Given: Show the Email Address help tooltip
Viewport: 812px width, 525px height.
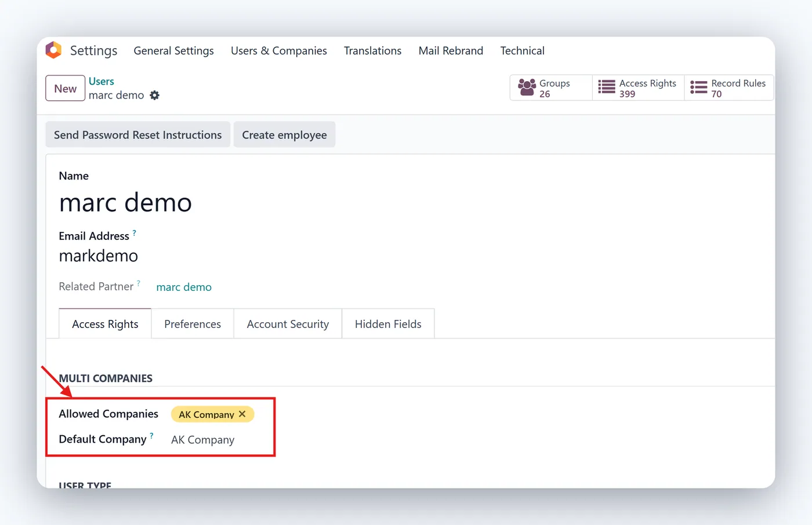Looking at the screenshot, I should (135, 232).
